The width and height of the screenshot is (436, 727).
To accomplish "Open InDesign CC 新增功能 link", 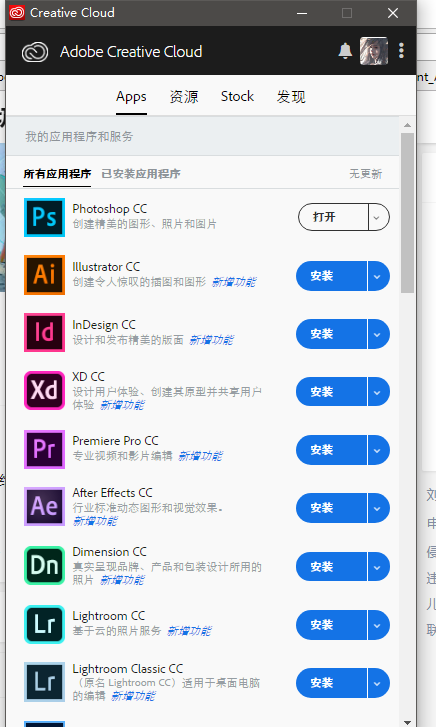I will click(x=212, y=340).
